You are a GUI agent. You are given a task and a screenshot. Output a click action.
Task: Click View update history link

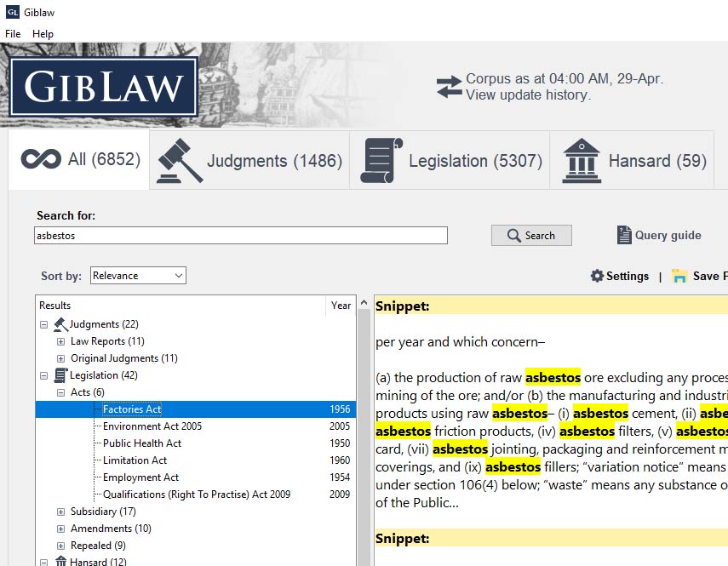529,95
